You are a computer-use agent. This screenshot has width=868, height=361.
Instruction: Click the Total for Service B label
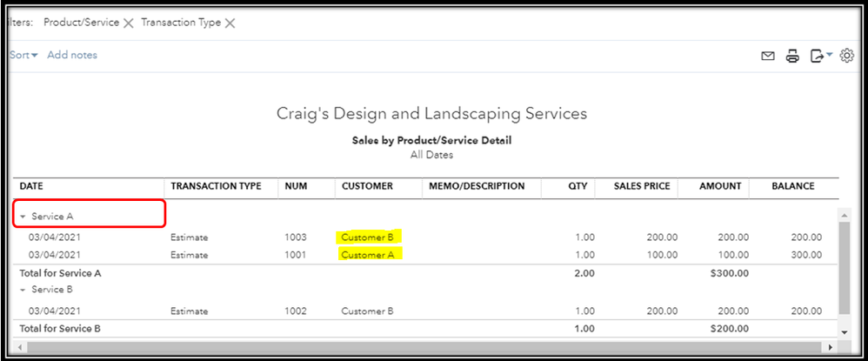(x=60, y=329)
